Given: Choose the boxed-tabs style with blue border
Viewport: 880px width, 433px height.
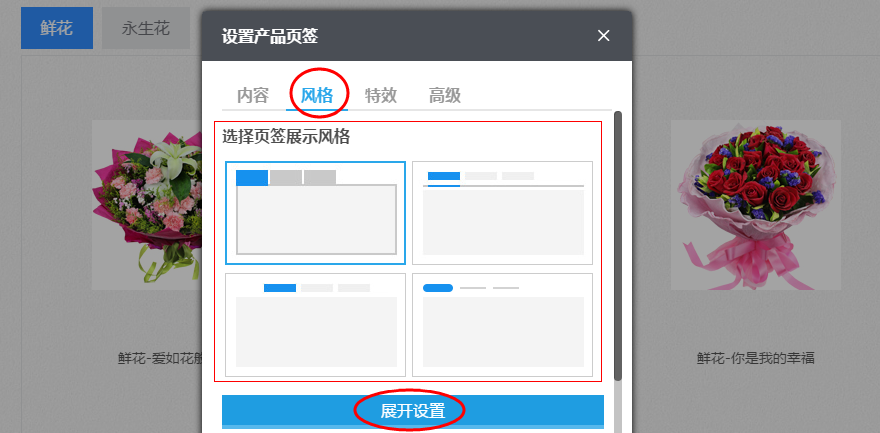Looking at the screenshot, I should click(316, 212).
